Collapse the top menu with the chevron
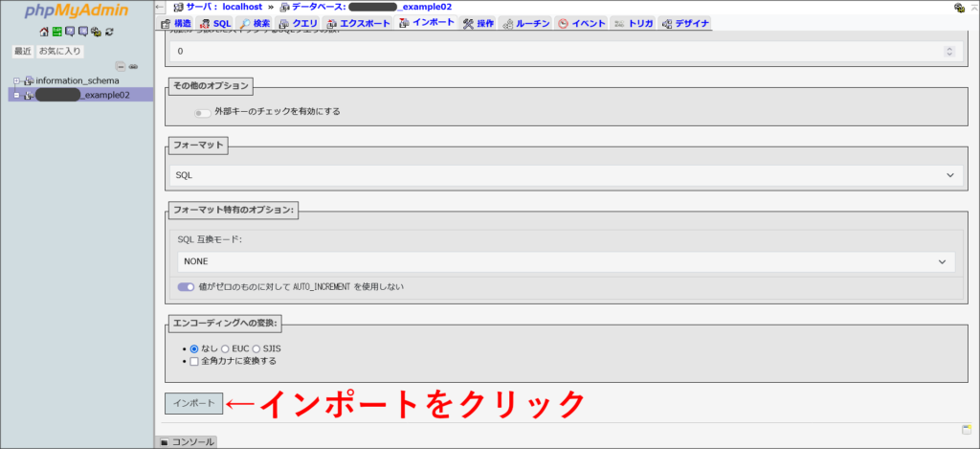The image size is (980, 449). (972, 7)
